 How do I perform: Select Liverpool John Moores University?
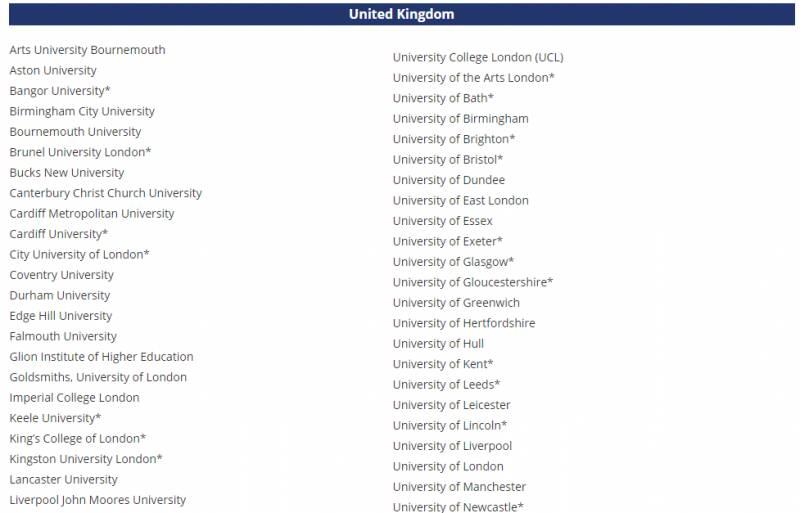click(97, 499)
